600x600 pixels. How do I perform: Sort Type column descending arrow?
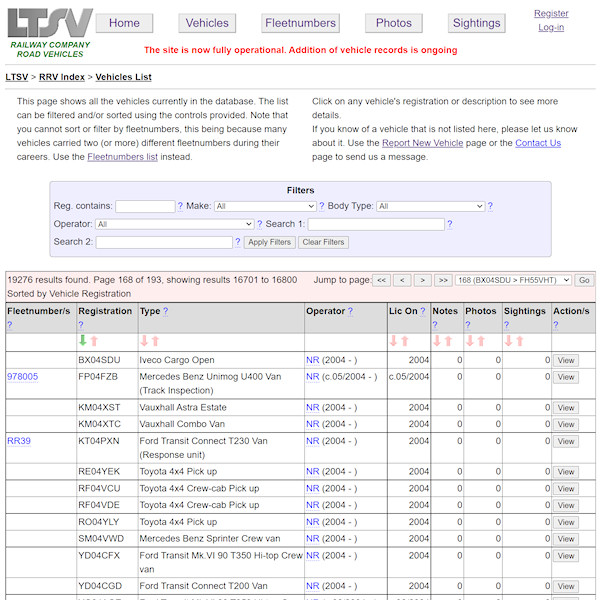click(x=144, y=341)
